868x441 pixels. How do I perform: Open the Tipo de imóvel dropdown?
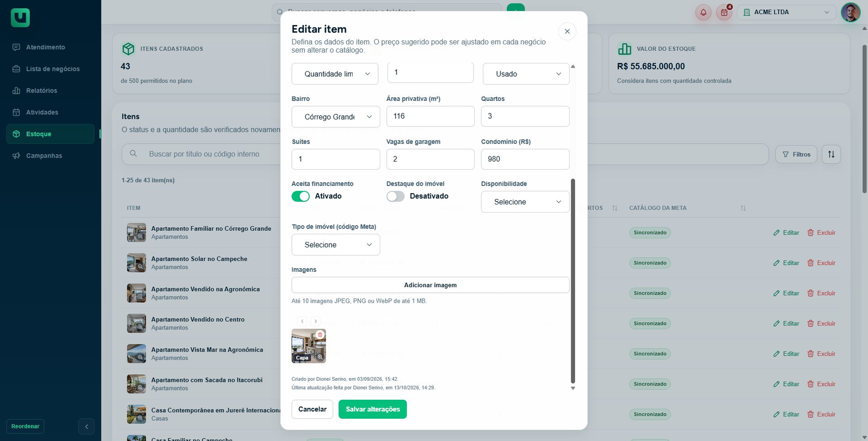[x=336, y=245]
